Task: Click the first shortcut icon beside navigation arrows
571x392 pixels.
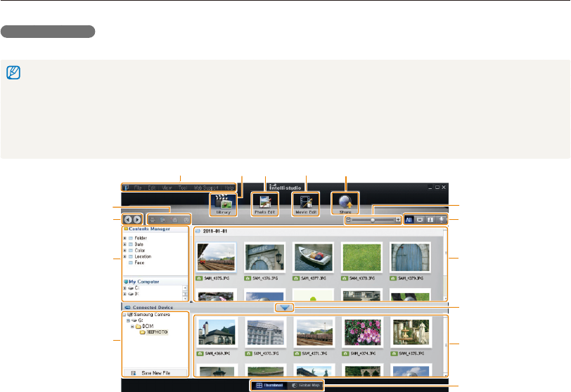Action: click(x=153, y=220)
